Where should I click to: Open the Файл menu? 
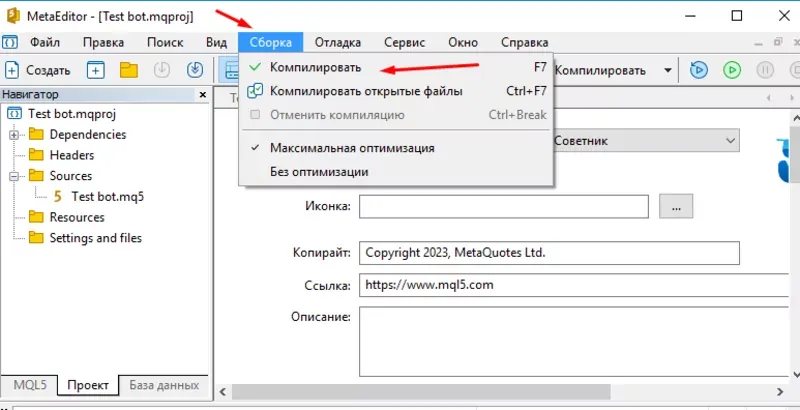[45, 42]
